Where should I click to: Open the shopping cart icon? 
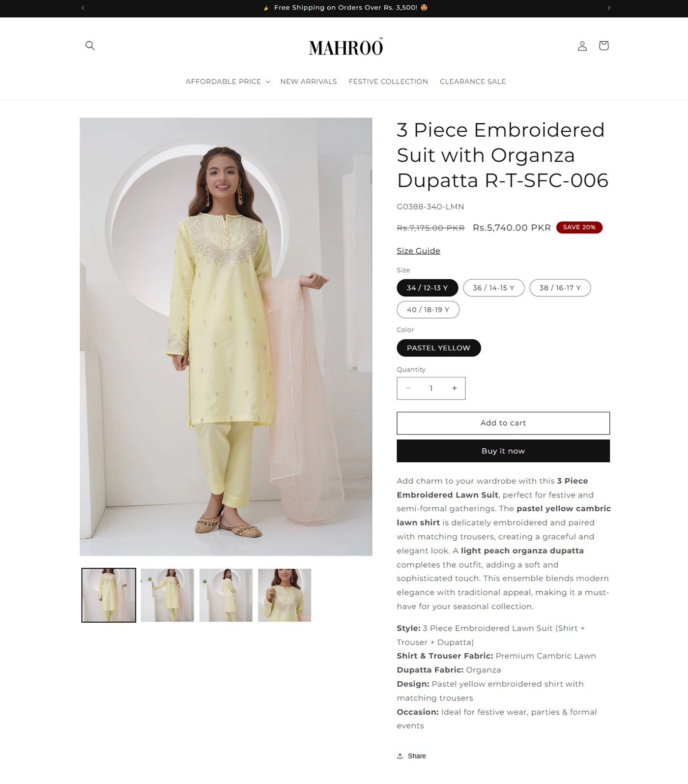click(604, 46)
